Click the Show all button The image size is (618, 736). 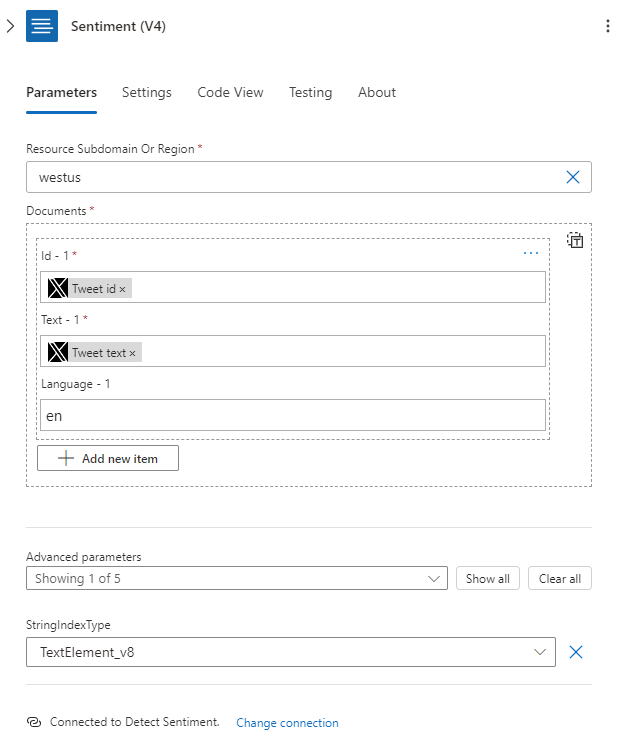click(488, 579)
